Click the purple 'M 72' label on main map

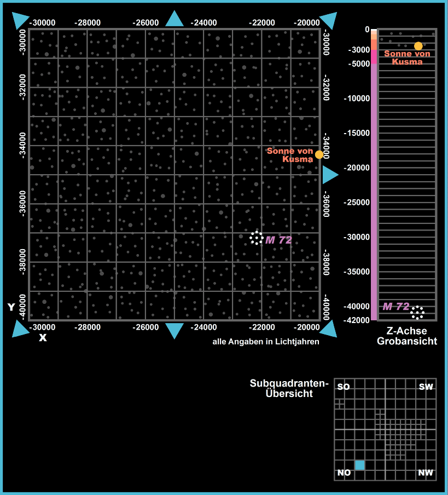tap(279, 240)
